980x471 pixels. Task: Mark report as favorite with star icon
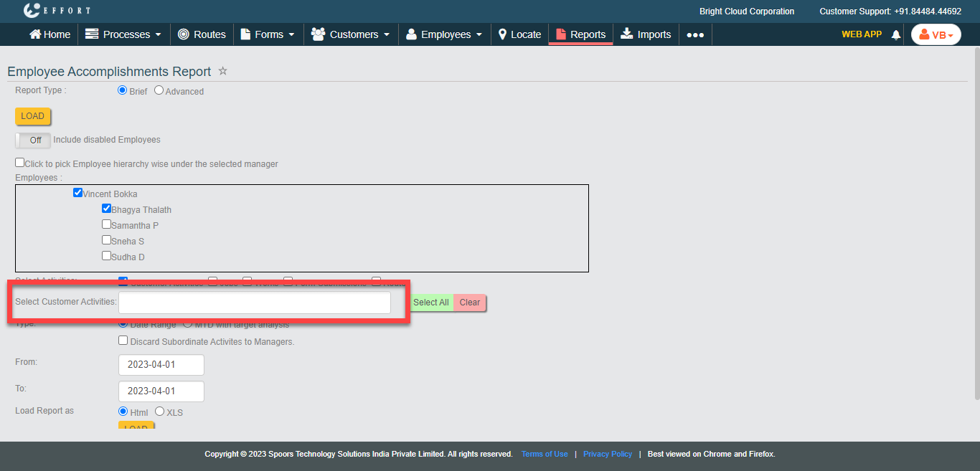[223, 71]
